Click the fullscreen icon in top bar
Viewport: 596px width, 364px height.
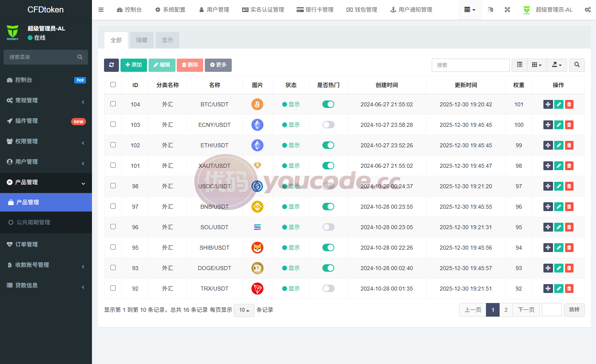click(507, 10)
